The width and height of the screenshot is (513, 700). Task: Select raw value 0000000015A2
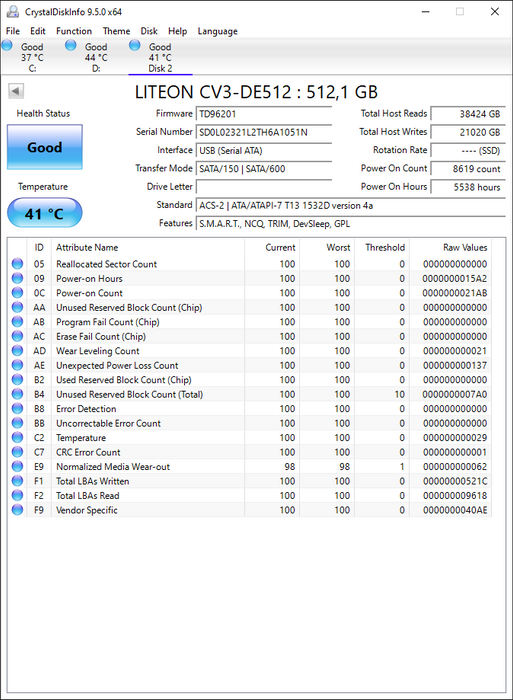click(x=455, y=278)
